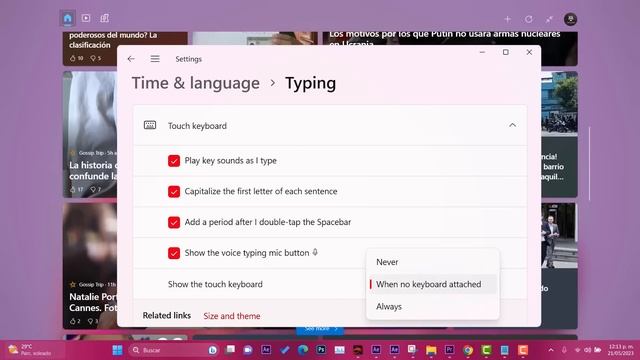Maximize the Settings window
The height and width of the screenshot is (360, 640).
pos(506,52)
